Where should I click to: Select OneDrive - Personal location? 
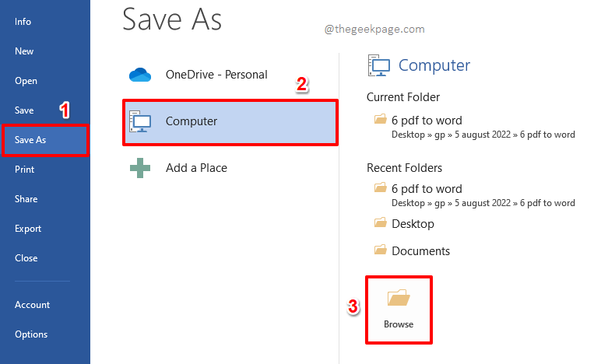coord(216,75)
